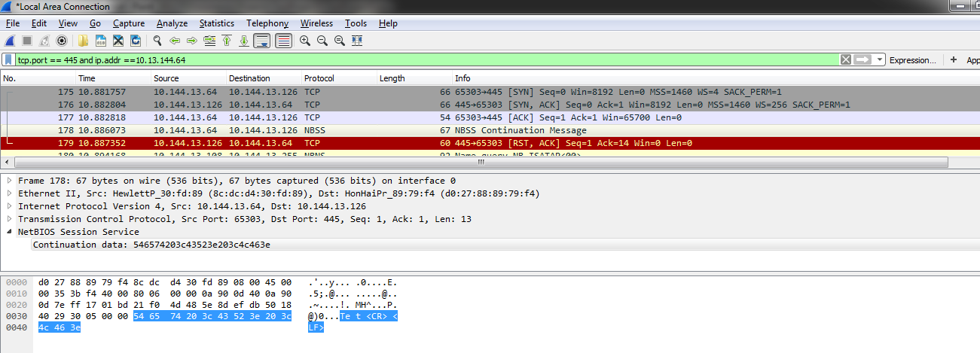Toggle packet colorization rules
This screenshot has width=980, height=353.
point(283,41)
